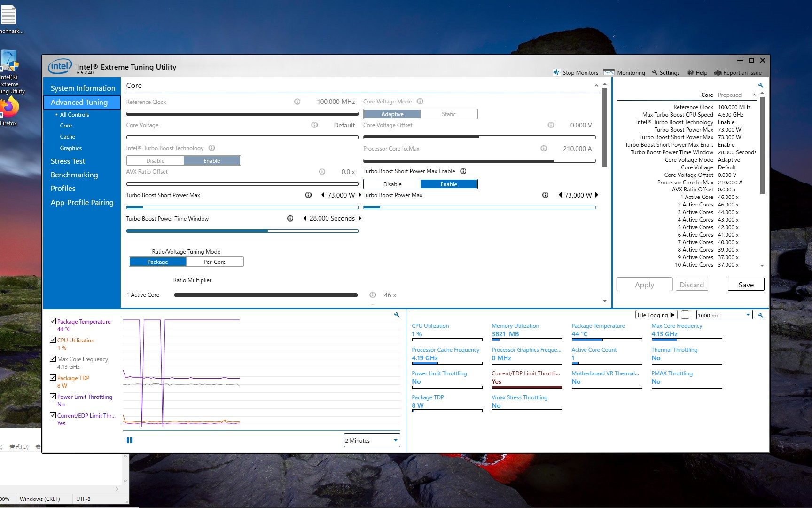Uncheck Package TDP graph checkbox
Viewport: 812px width, 508px height.
[53, 377]
